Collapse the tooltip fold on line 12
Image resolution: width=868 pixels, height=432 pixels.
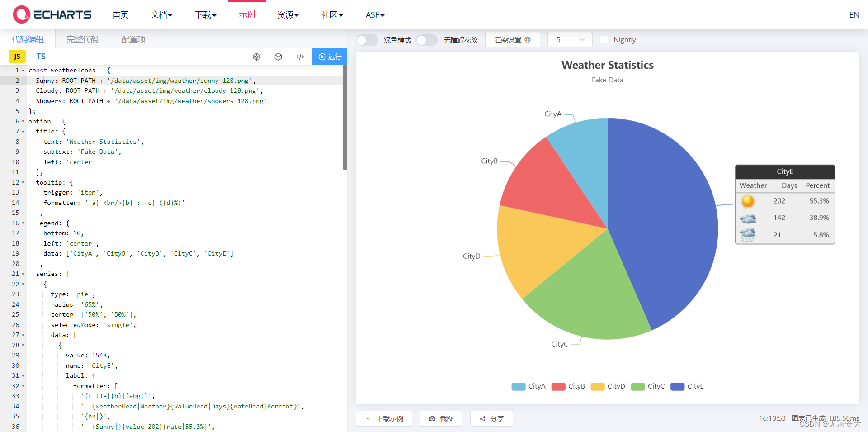coord(23,183)
